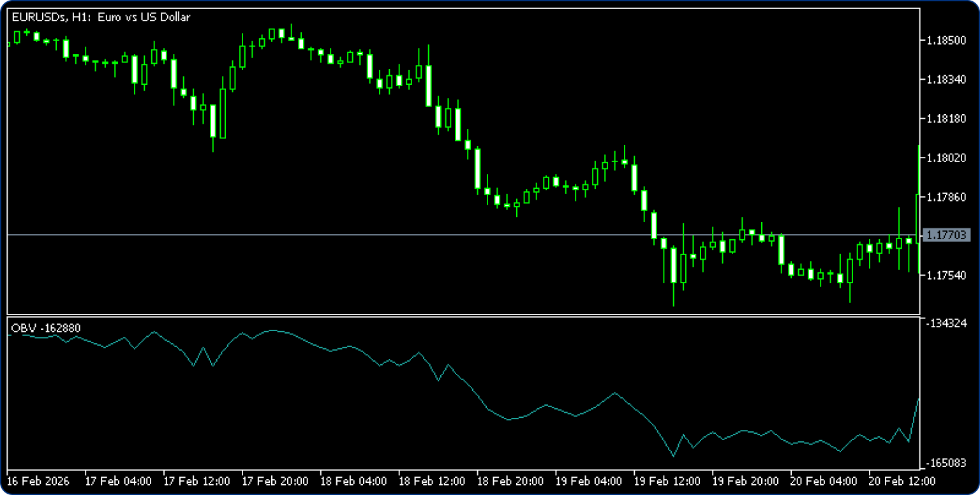Click the 1.17540 price axis label
Screen dimensions: 980x495
[947, 276]
